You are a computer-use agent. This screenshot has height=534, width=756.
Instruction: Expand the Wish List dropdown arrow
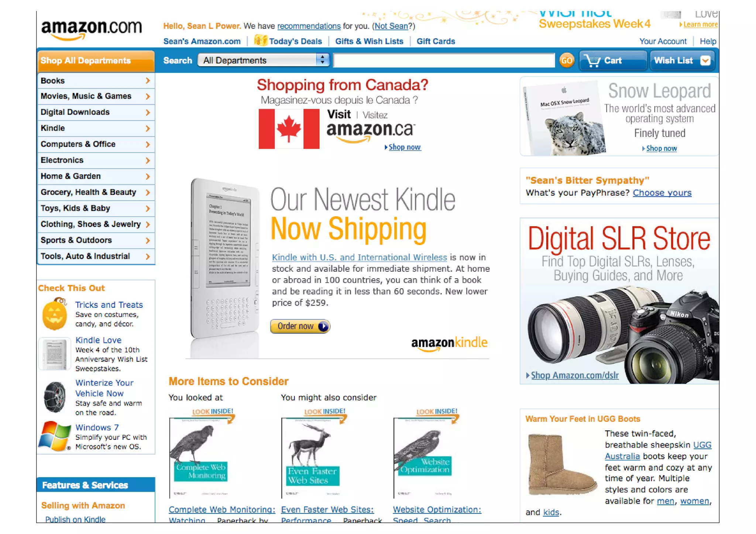705,61
